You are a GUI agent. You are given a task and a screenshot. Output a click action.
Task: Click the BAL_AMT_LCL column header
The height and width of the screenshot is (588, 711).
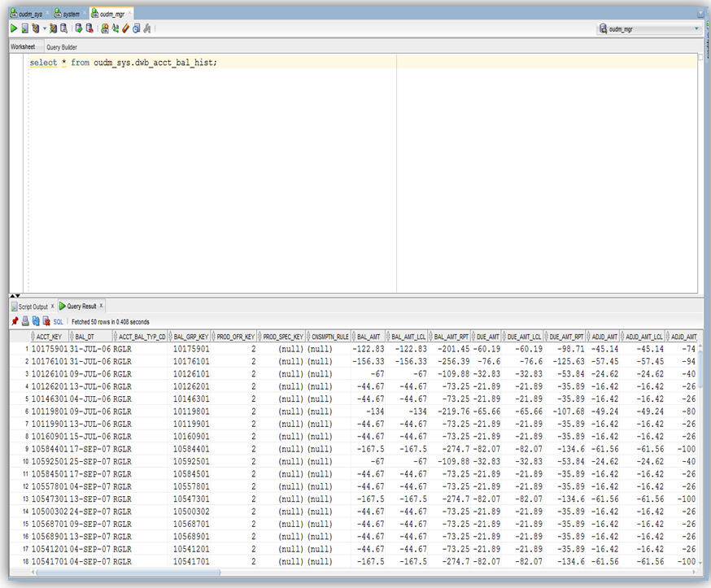[x=407, y=337]
